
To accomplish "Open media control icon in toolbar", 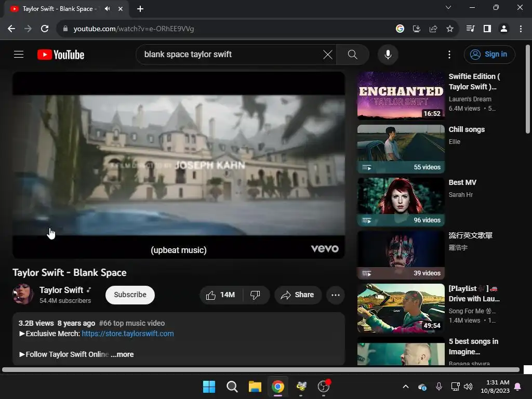I will click(470, 29).
